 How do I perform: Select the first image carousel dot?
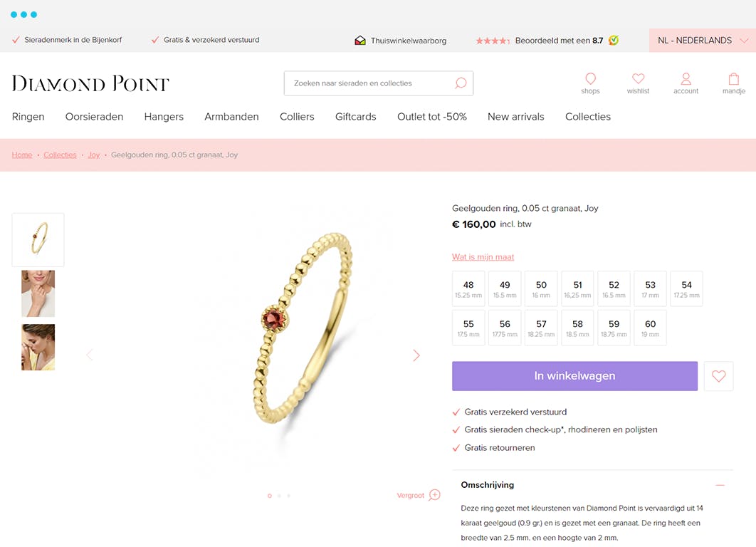270,496
